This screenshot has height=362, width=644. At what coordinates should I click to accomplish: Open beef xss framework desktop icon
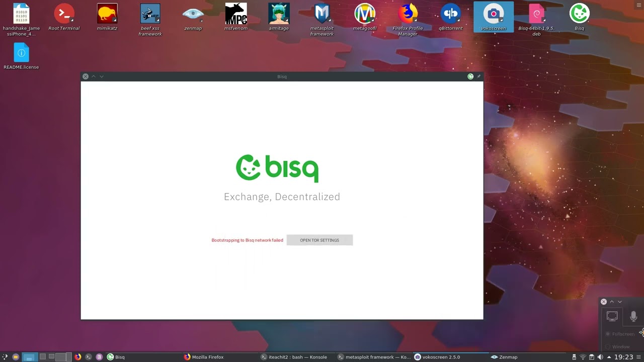(x=150, y=20)
